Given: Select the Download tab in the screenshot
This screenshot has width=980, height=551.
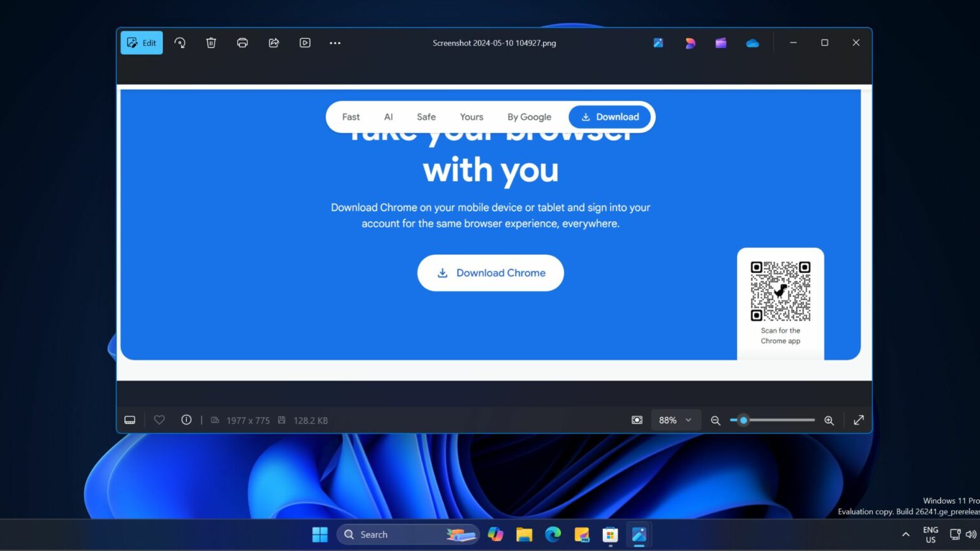Looking at the screenshot, I should coord(609,117).
